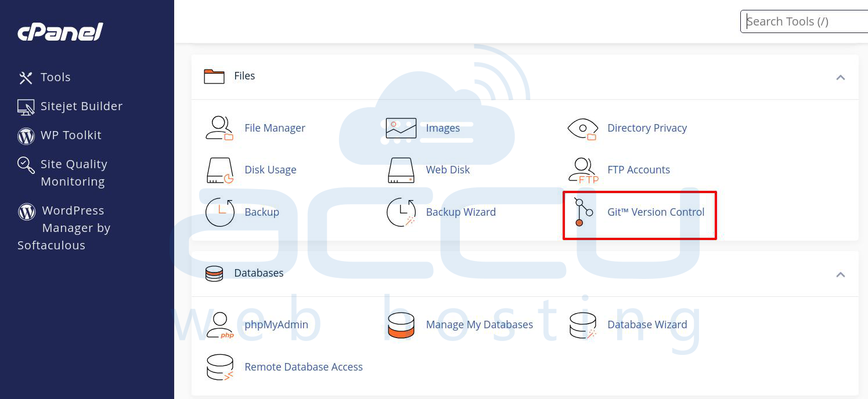Start the Database Wizard link
This screenshot has height=399, width=868.
click(647, 325)
